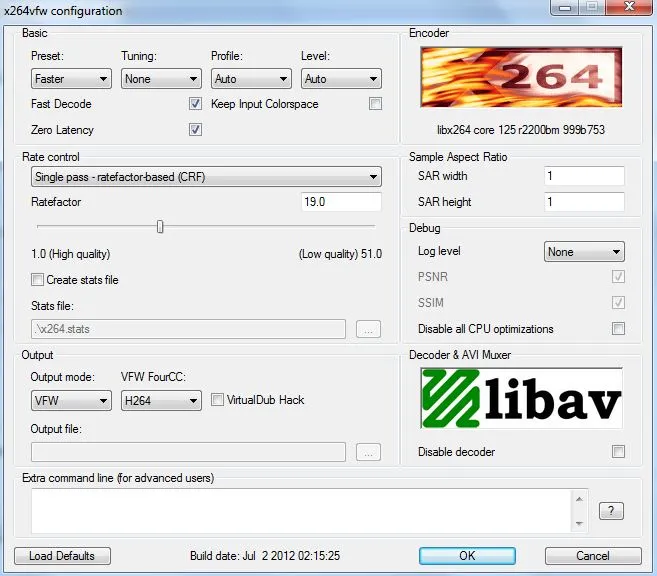Click the Cancel button

coord(593,556)
